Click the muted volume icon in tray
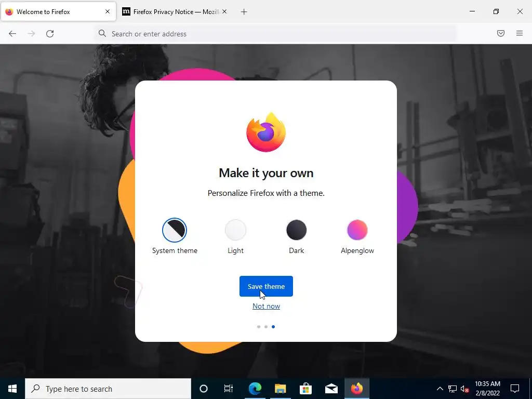Screen dimensions: 532x399 tap(465, 389)
